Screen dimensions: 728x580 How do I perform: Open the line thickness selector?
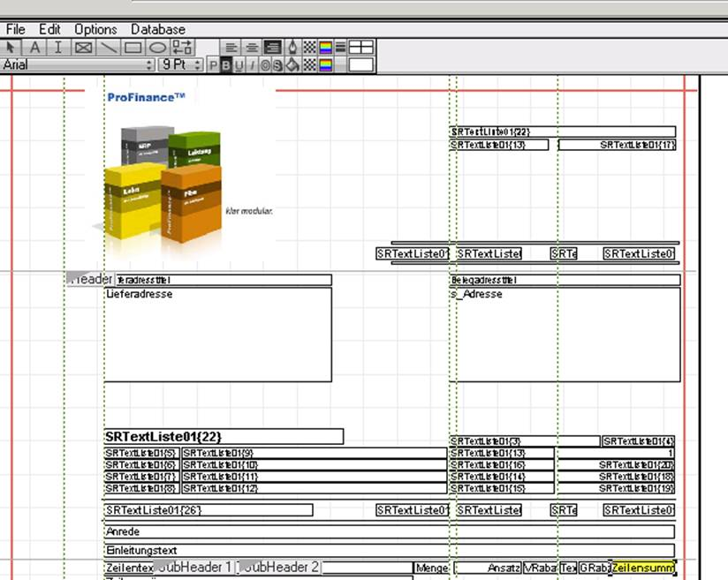341,48
